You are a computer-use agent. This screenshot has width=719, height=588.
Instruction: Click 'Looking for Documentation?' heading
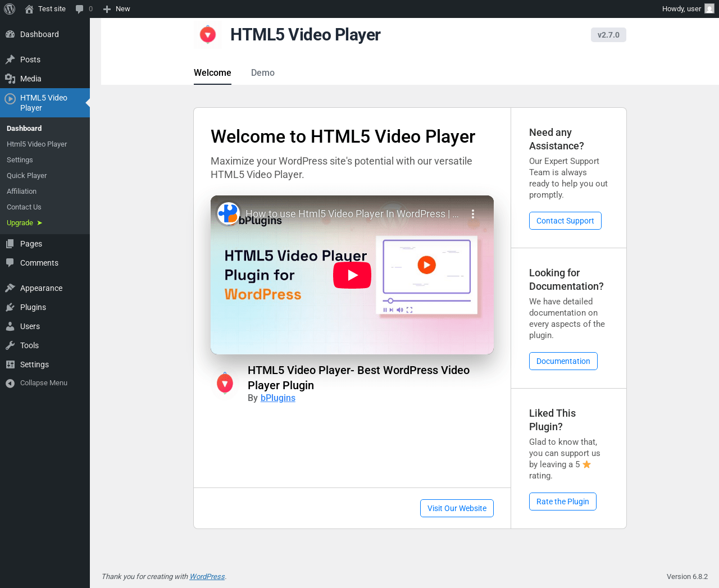coord(566,280)
